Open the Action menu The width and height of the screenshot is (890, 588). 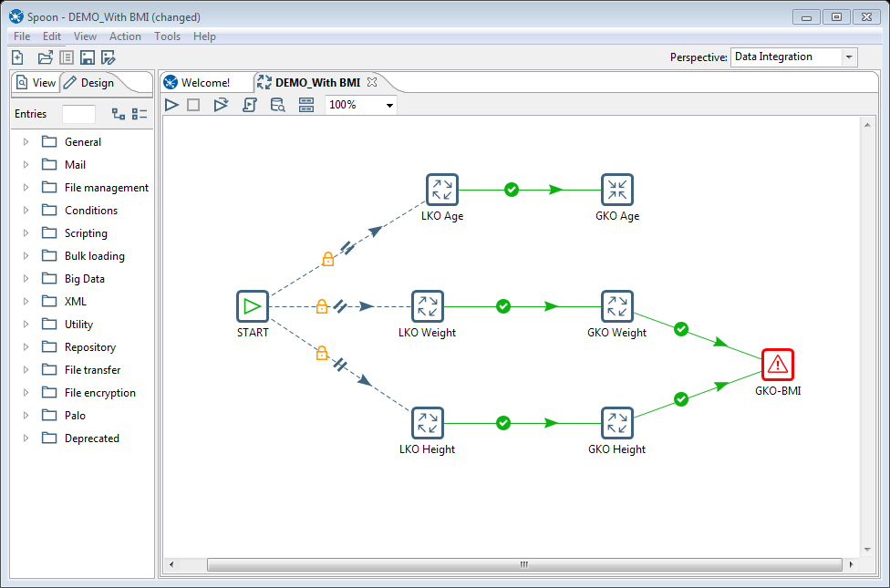[x=125, y=36]
